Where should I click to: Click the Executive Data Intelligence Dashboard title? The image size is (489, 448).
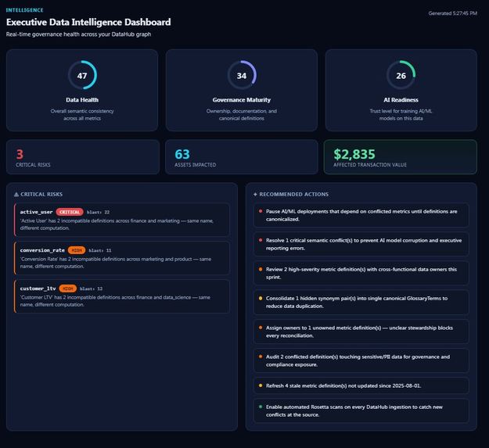coord(88,22)
